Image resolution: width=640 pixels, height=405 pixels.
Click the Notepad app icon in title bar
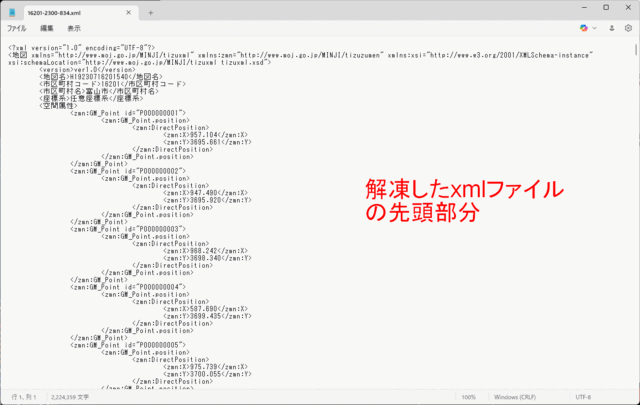pyautogui.click(x=14, y=12)
